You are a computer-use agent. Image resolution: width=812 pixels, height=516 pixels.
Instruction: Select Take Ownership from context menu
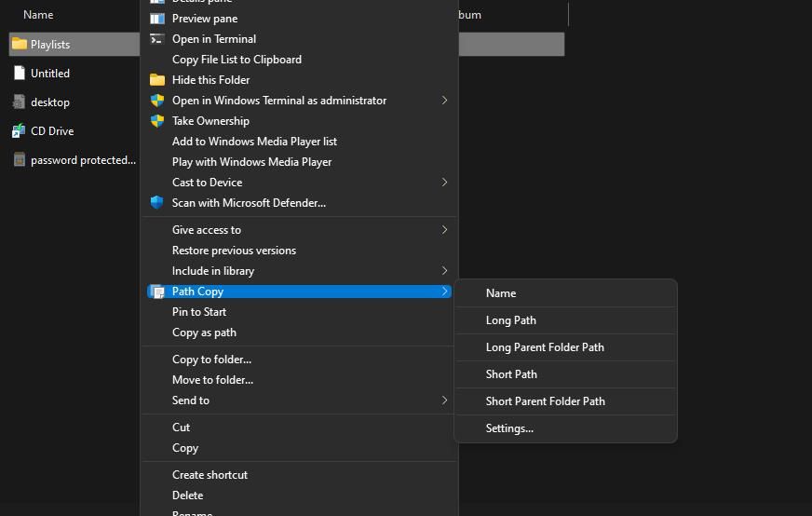point(299,121)
